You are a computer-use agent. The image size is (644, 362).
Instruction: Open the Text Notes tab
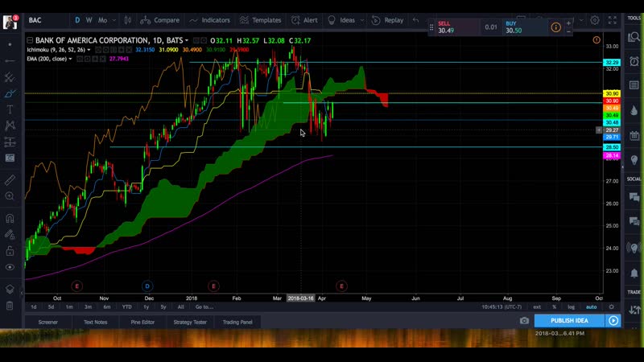[x=95, y=323]
